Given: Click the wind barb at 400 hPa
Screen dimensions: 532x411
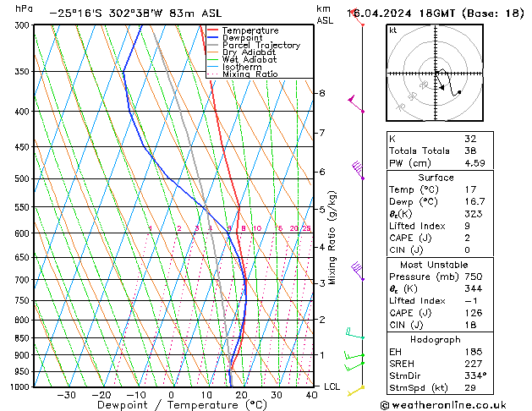Looking at the screenshot, I should (355, 104).
